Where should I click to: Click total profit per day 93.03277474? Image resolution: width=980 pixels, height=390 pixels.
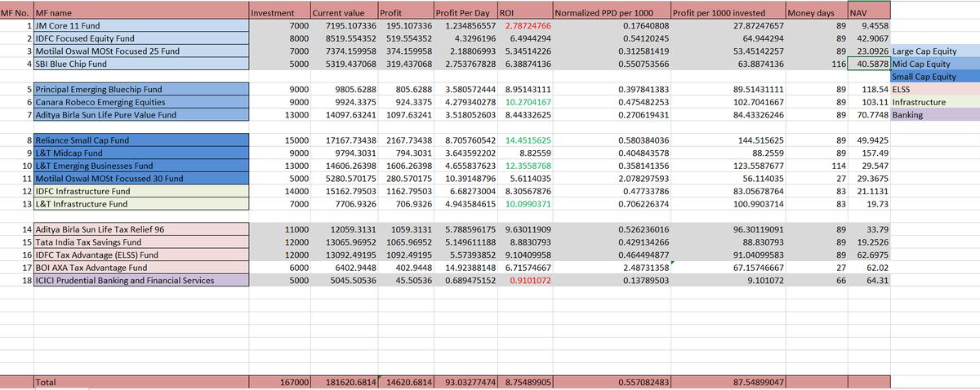(465, 382)
